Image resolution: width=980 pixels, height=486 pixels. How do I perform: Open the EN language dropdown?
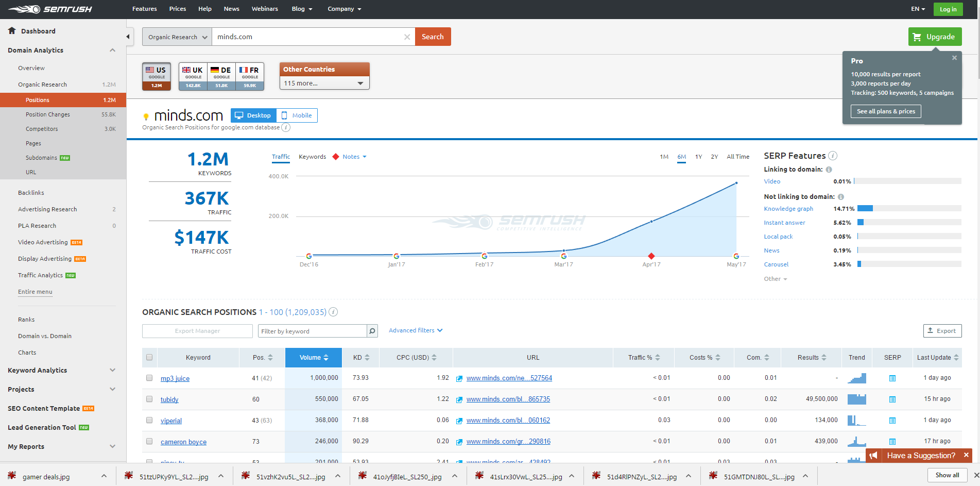pos(918,9)
